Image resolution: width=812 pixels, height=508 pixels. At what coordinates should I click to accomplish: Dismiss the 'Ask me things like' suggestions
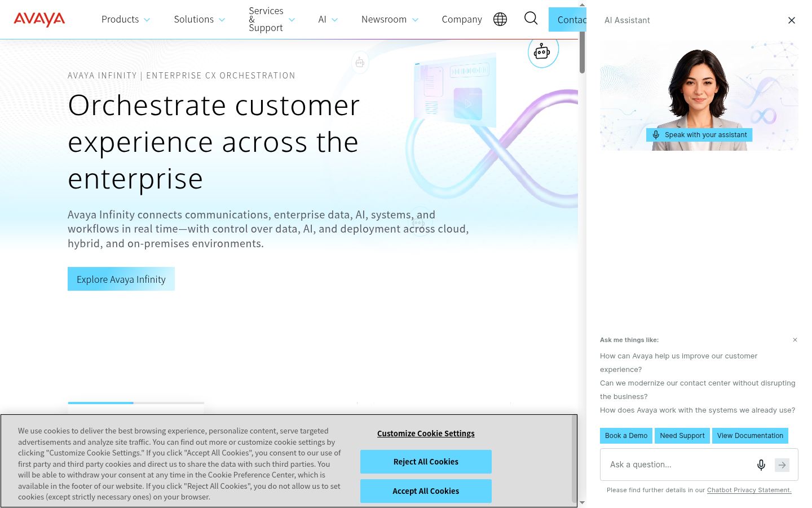pos(795,340)
